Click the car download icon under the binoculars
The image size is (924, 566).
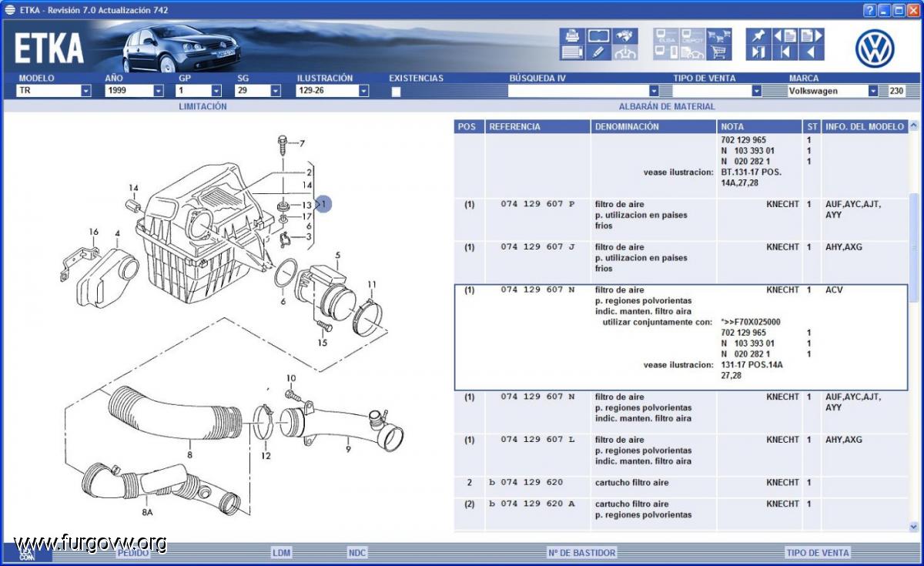624,52
